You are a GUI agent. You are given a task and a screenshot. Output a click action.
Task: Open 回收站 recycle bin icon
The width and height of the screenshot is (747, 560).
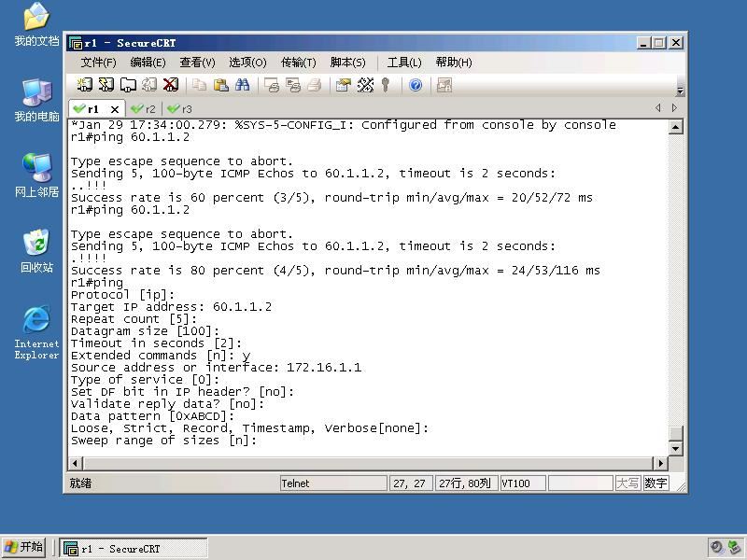[x=36, y=250]
